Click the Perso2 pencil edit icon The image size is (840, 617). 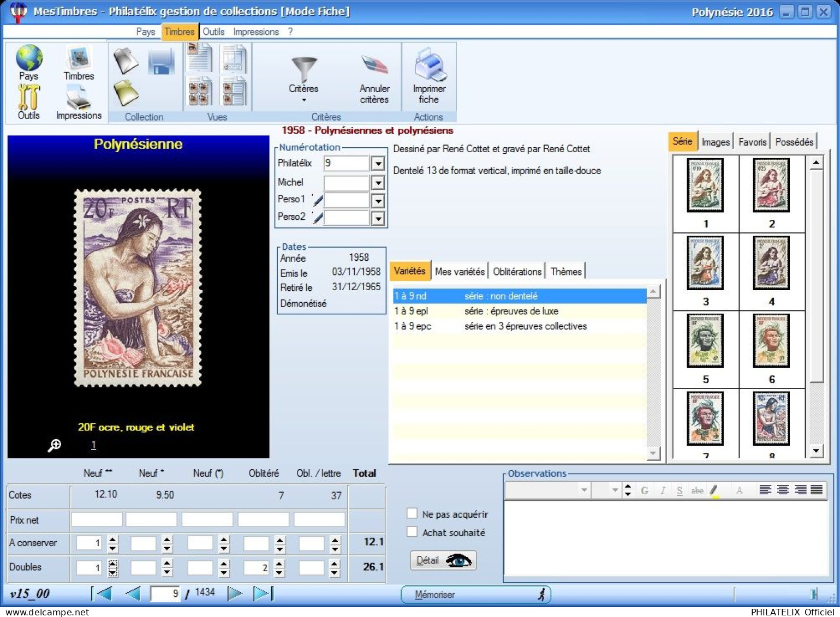coord(318,218)
